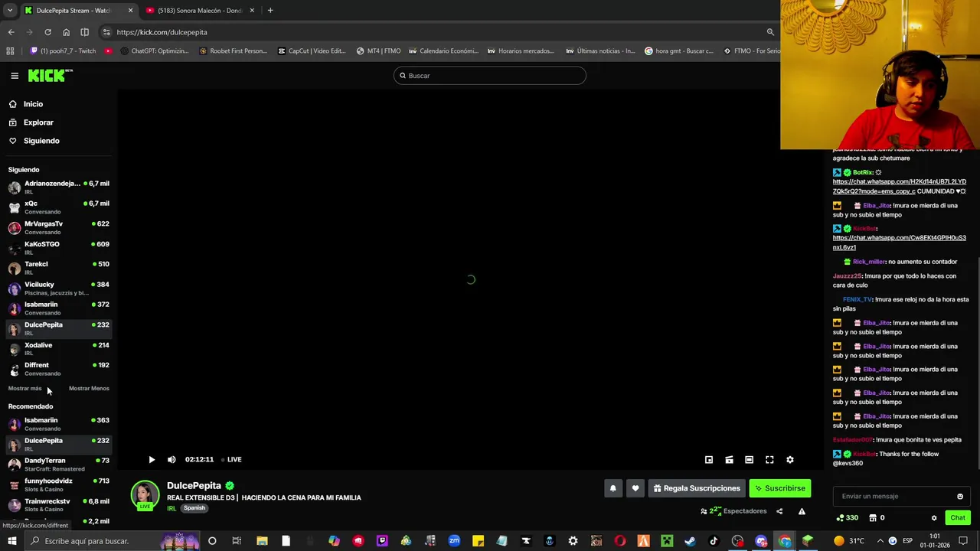Click the Kick logo
Screen dimensions: 980x551
click(50, 75)
